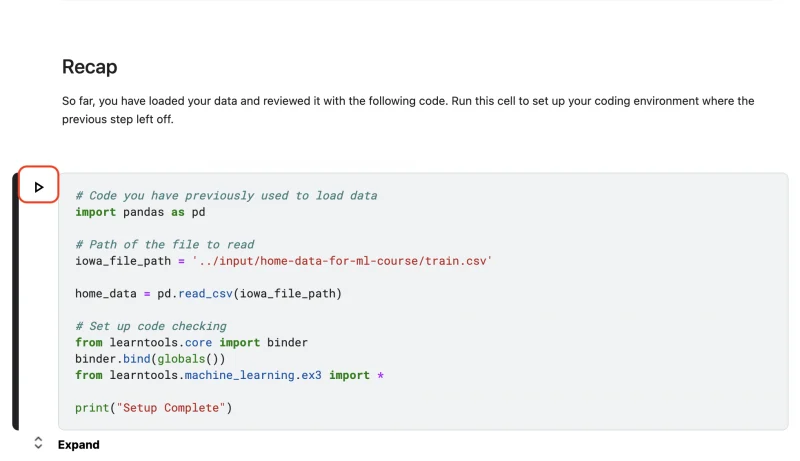Click the binder.bind(globals()) line

(x=150, y=358)
